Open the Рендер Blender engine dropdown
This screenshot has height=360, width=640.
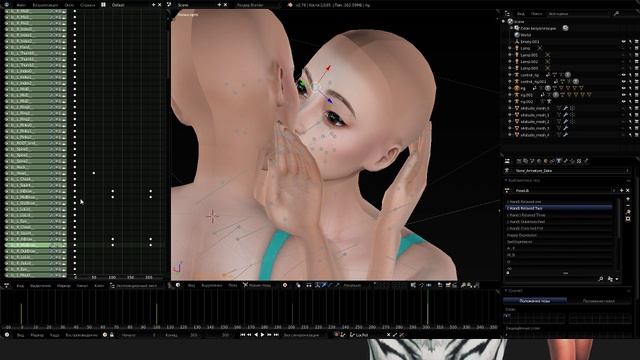257,5
